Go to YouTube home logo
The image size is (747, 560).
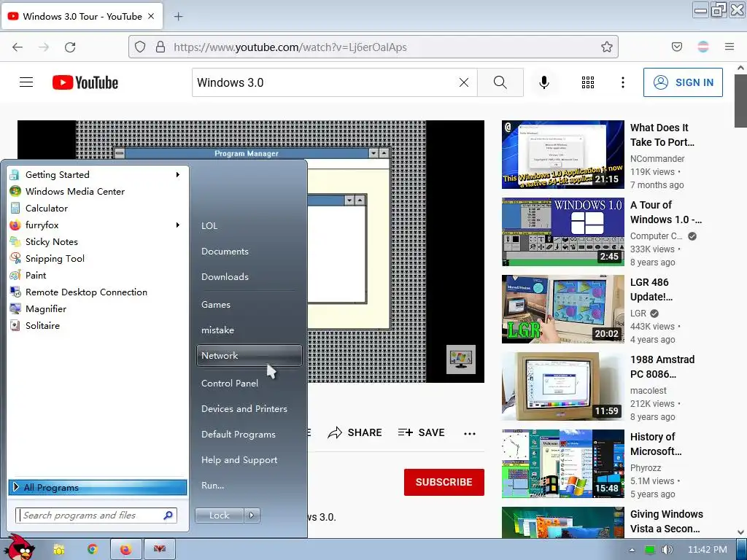click(85, 82)
